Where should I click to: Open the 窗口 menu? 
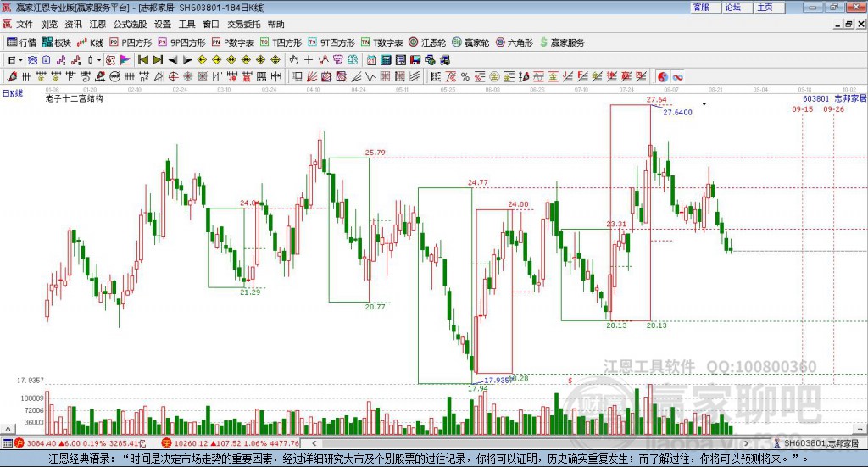click(x=211, y=25)
